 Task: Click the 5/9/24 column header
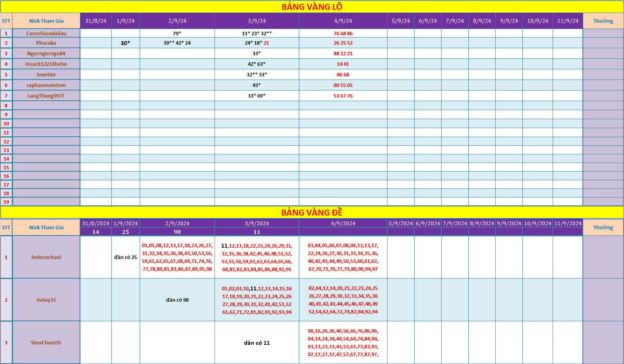click(x=401, y=21)
